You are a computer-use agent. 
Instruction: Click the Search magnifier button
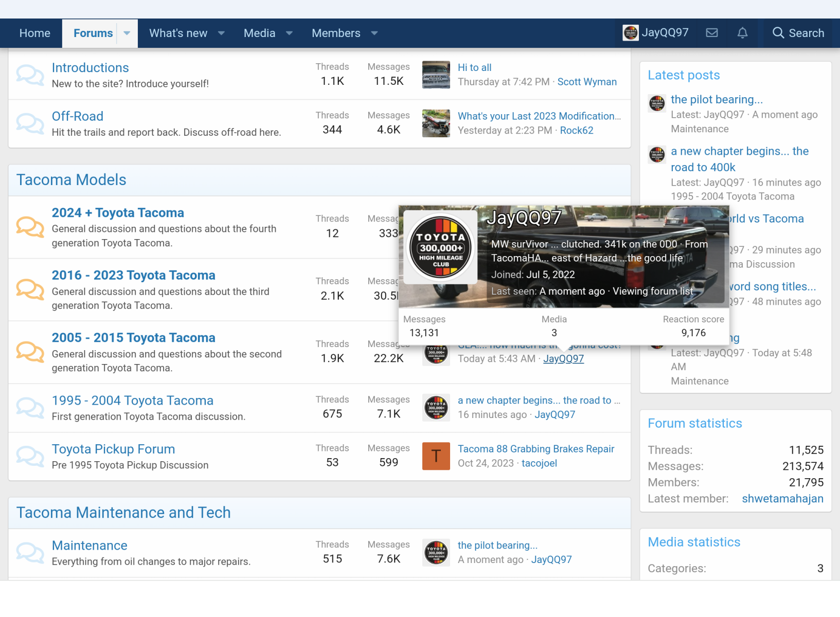point(798,33)
